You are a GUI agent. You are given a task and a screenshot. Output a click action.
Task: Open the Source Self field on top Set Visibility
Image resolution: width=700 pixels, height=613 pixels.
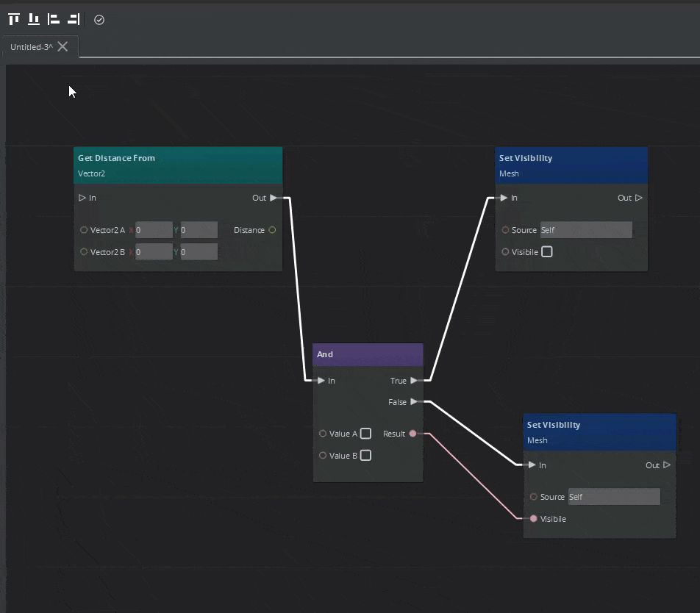[x=585, y=229]
